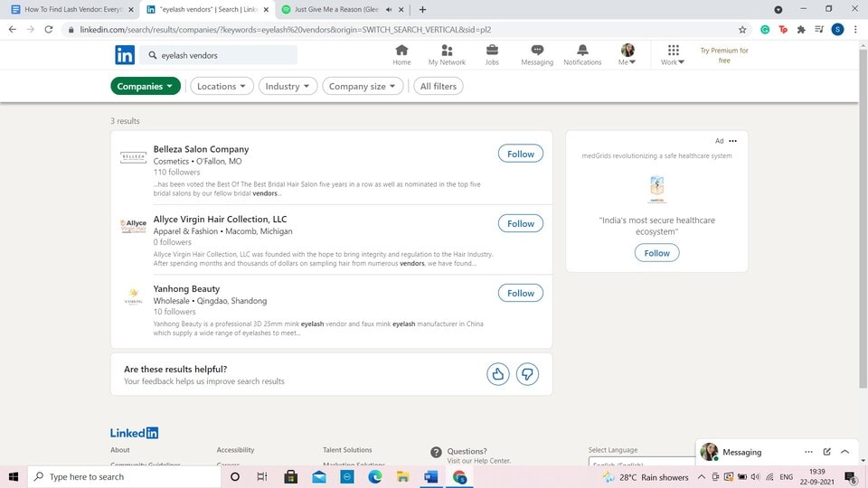Open the Jobs briefcase icon
This screenshot has width=868, height=488.
tap(492, 55)
